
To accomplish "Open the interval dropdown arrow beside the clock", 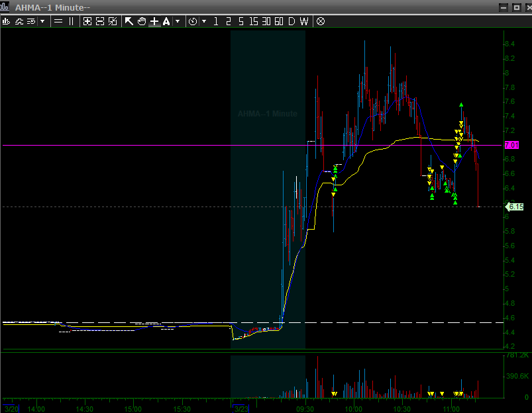I will (204, 21).
